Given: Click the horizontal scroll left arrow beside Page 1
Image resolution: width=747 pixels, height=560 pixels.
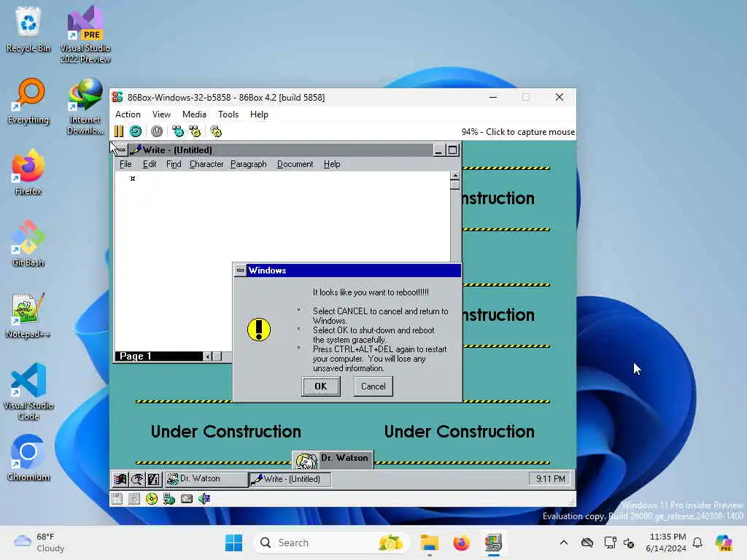Looking at the screenshot, I should pos(208,357).
